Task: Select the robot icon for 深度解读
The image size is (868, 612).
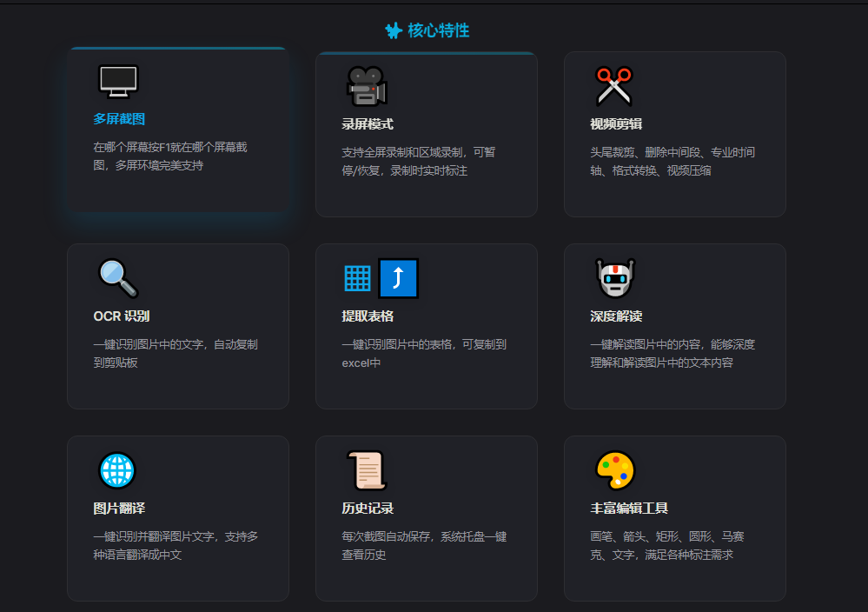Action: (614, 277)
